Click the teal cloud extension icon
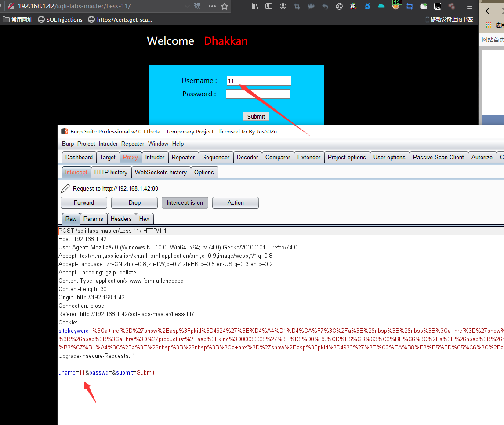Viewport: 504px width, 425px height. 381,6
